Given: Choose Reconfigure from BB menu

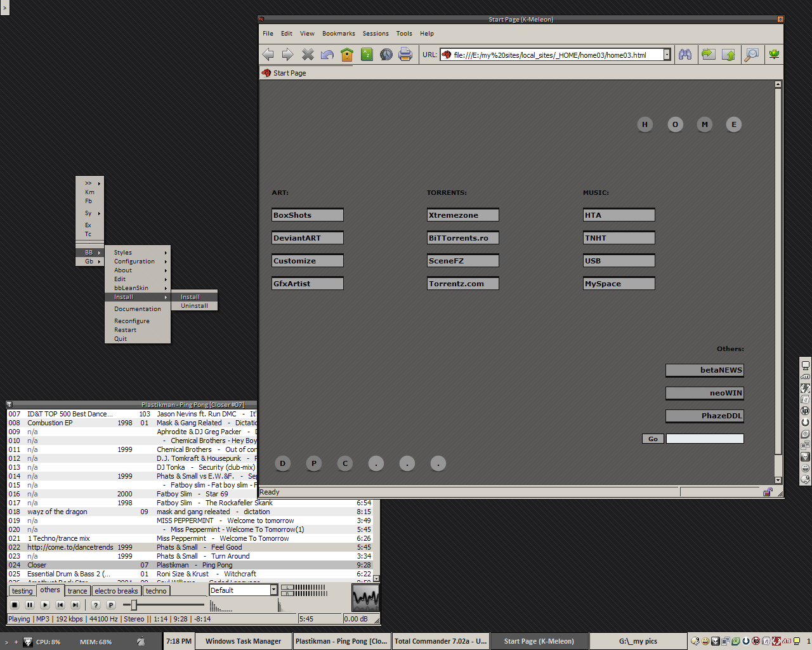Looking at the screenshot, I should tap(138, 321).
